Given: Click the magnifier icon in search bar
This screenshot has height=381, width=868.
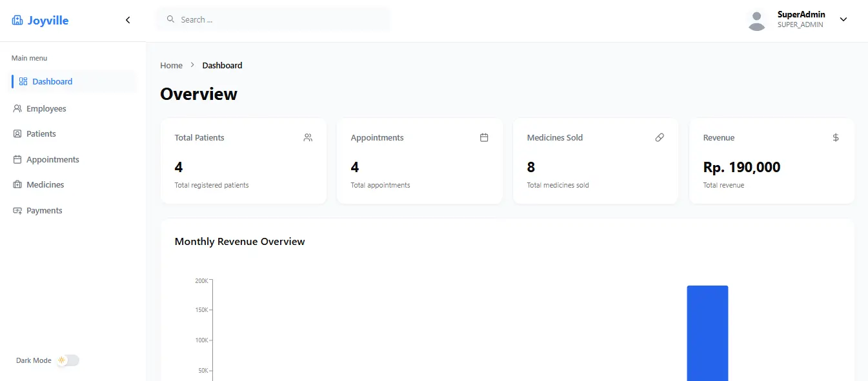Looking at the screenshot, I should pyautogui.click(x=171, y=19).
